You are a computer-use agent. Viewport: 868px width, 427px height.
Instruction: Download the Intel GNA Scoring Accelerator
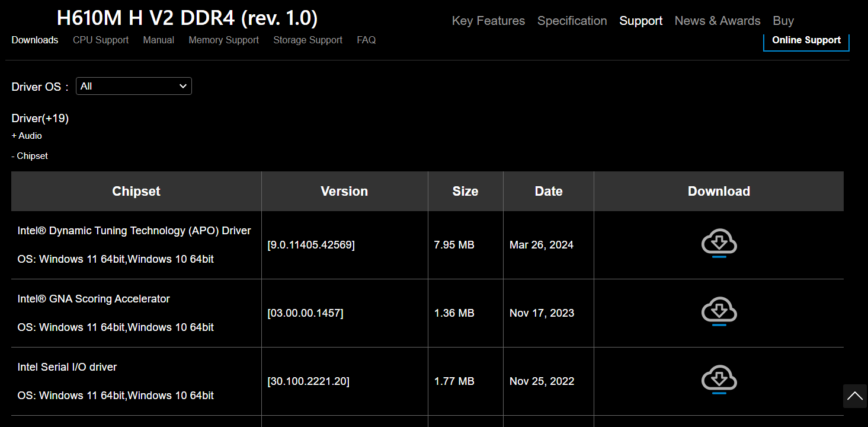pos(719,313)
